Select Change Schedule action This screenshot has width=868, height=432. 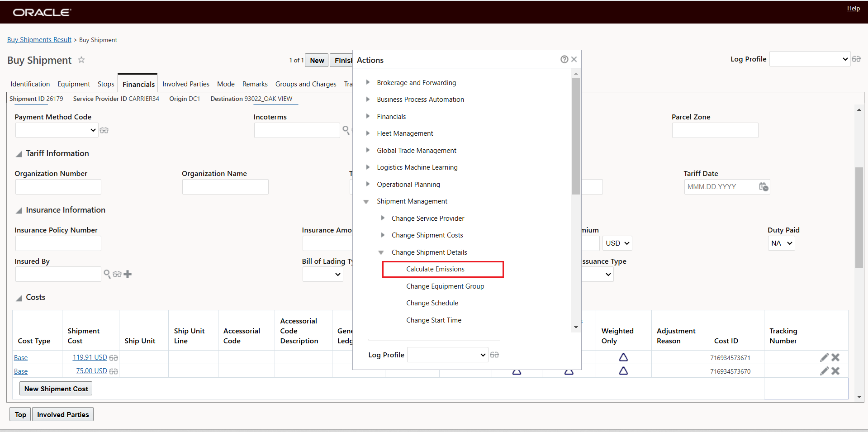coord(432,303)
